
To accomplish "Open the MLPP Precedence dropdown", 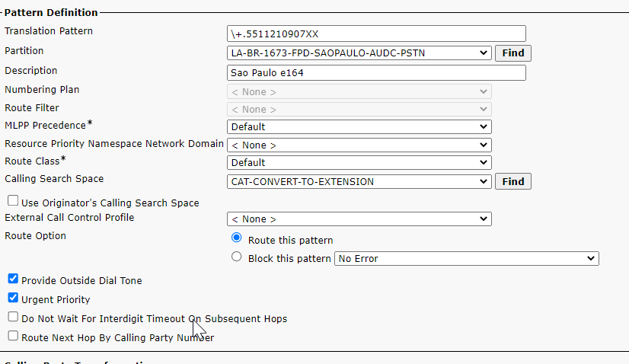I will 359,126.
